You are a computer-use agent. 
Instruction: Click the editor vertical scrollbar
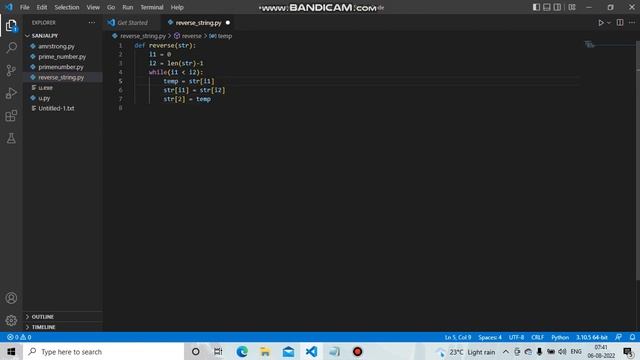(x=638, y=161)
